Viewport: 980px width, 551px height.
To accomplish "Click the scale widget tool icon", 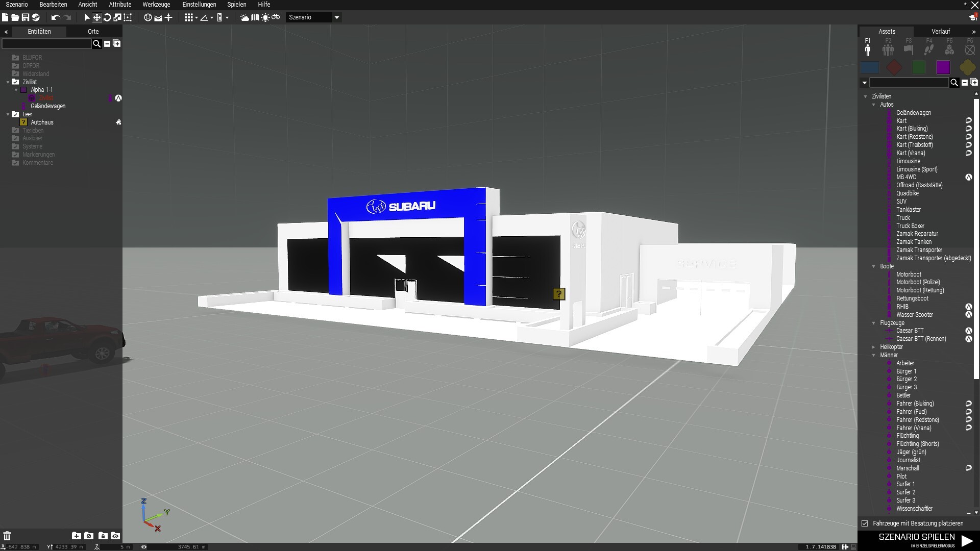I will 117,17.
